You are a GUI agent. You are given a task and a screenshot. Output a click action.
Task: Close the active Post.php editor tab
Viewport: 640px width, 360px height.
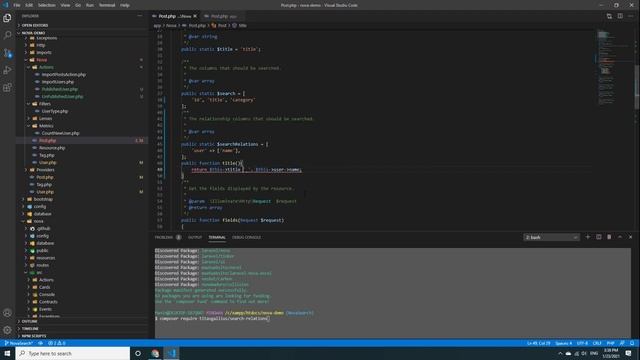coord(195,16)
